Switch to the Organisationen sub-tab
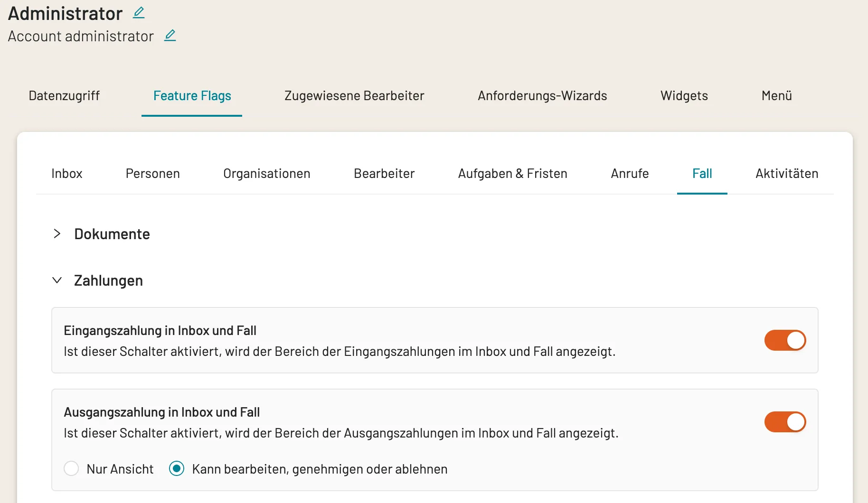868x503 pixels. point(267,174)
